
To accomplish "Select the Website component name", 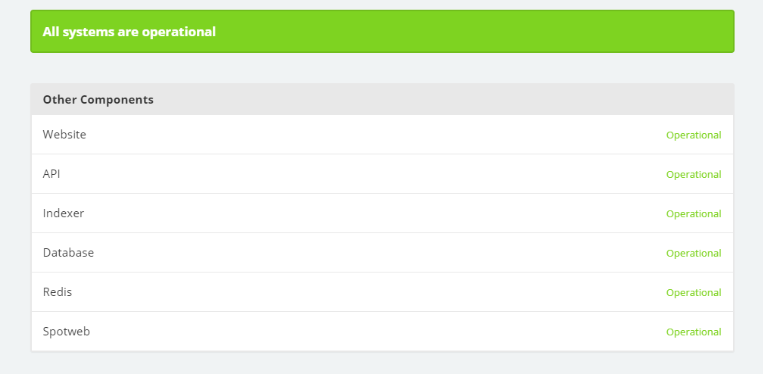I will click(64, 134).
